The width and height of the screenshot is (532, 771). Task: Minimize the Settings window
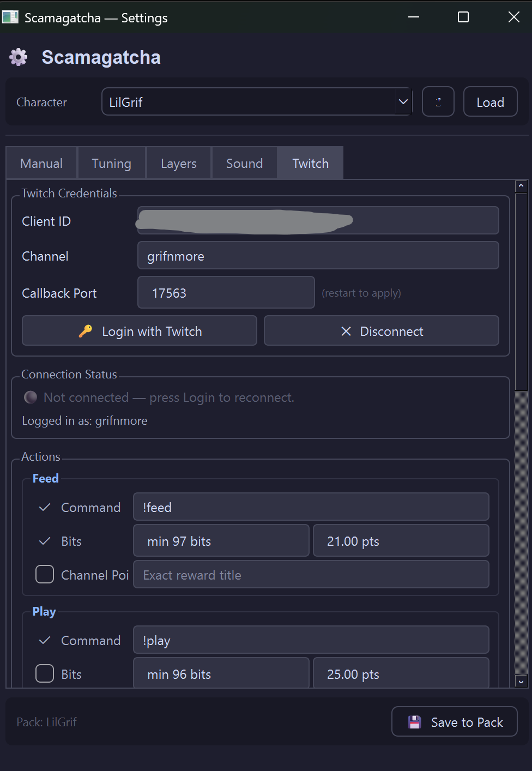pyautogui.click(x=414, y=17)
